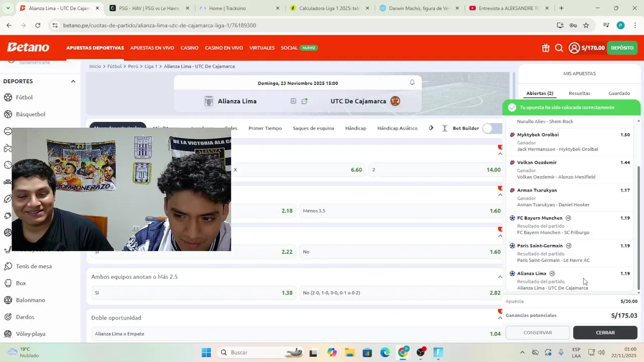Open the Liga 1 breadcrumb link

click(x=151, y=66)
